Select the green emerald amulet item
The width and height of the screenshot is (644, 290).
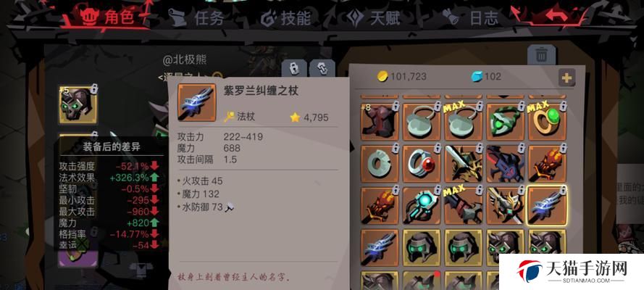pyautogui.click(x=505, y=122)
